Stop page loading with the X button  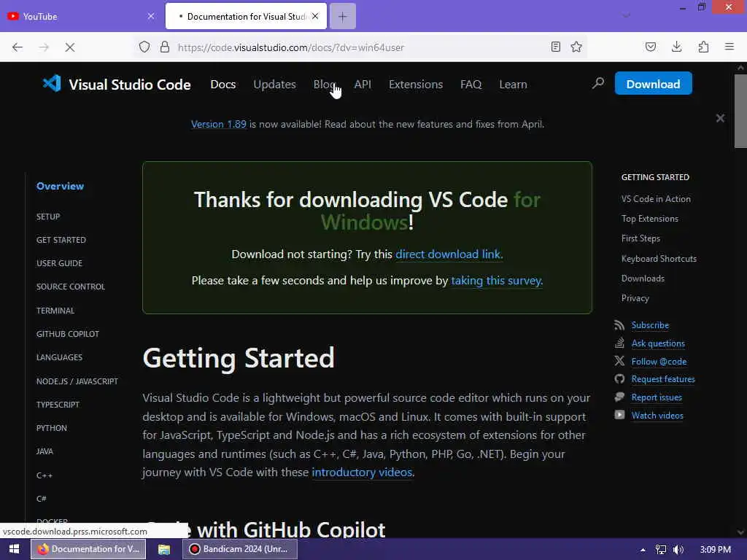pos(70,47)
